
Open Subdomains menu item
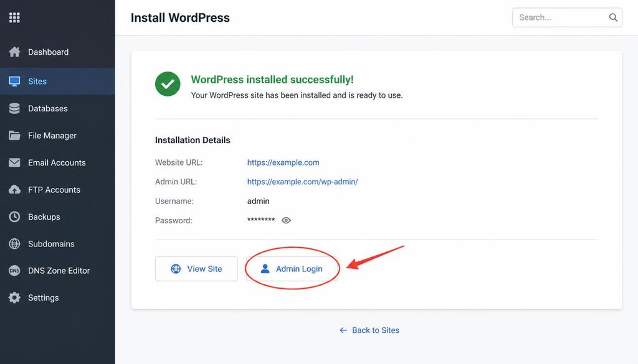click(x=57, y=244)
